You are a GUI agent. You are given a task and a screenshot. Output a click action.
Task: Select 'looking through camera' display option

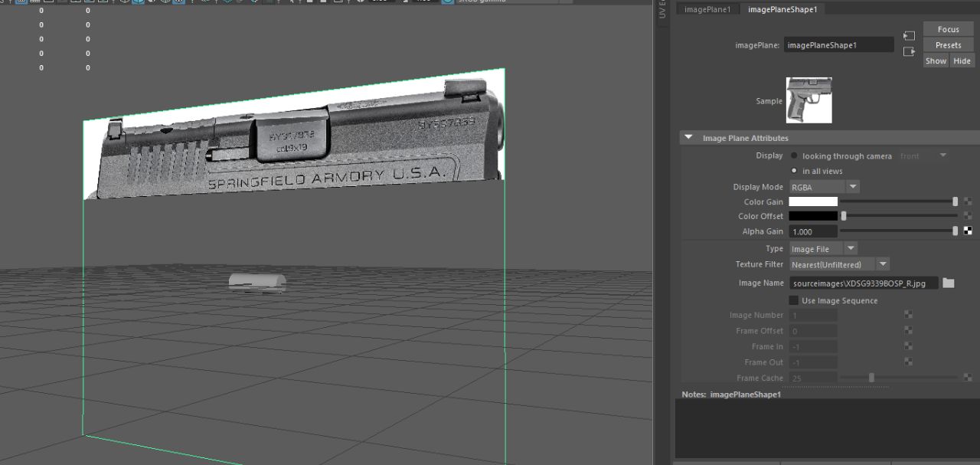click(794, 156)
